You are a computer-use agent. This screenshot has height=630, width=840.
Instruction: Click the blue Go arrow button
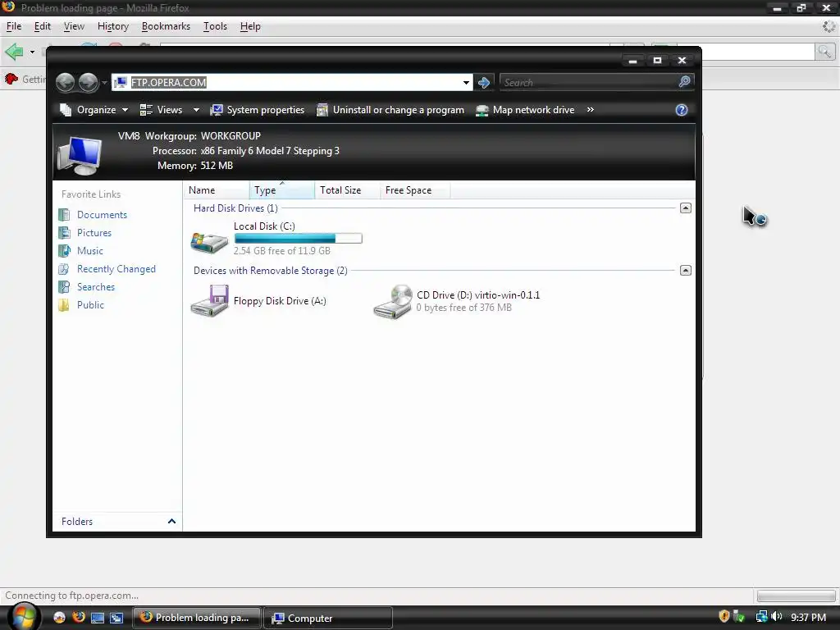[x=484, y=83]
